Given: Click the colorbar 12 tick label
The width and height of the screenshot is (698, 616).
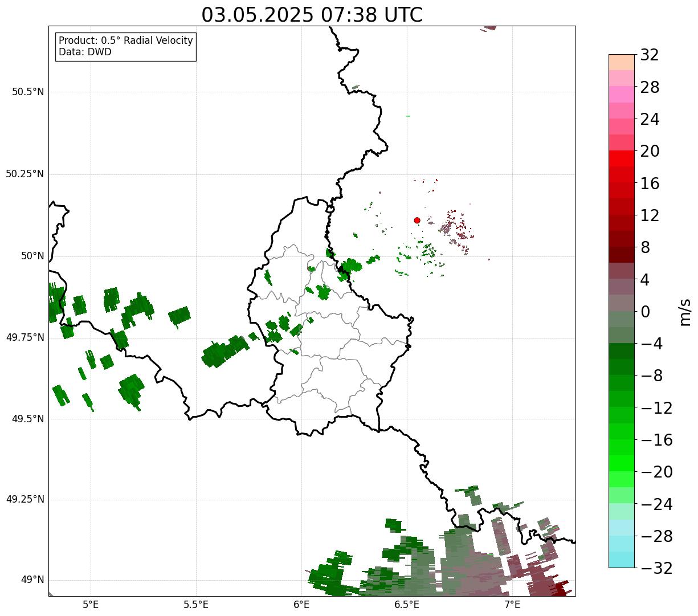Looking at the screenshot, I should point(650,216).
